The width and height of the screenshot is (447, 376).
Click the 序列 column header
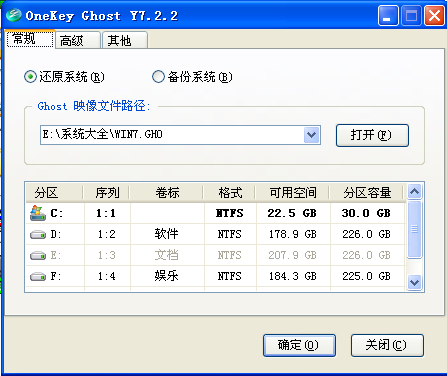point(107,193)
